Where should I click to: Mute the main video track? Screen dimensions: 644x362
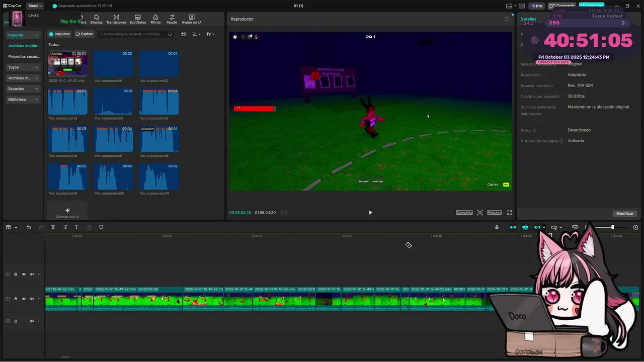32,299
